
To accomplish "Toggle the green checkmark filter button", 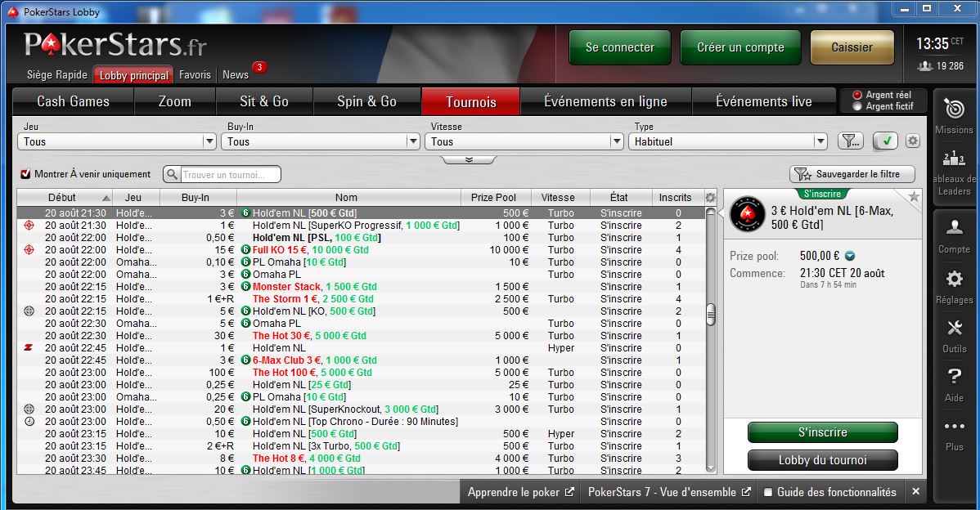I will [885, 141].
